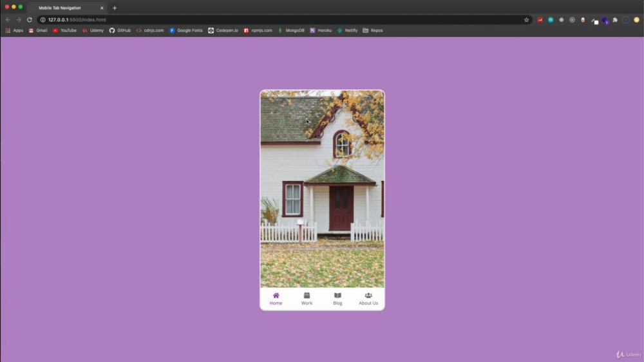Viewport: 644px width, 362px height.
Task: Reload the page with the refresh icon
Action: coord(30,20)
